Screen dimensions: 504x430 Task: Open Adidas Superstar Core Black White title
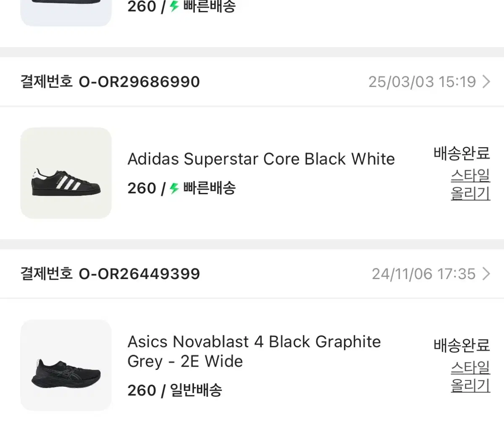[x=261, y=159]
